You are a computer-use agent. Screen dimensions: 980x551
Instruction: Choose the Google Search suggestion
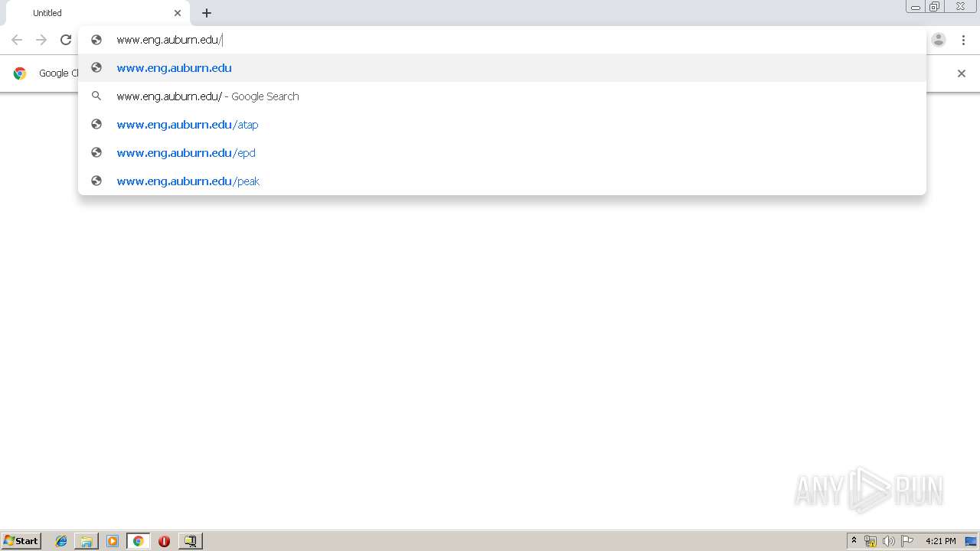502,96
